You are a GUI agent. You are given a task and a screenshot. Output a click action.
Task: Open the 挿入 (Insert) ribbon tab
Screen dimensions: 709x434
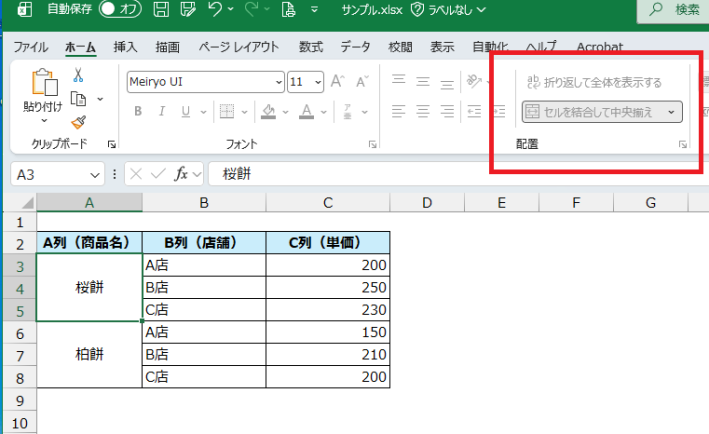tap(125, 47)
